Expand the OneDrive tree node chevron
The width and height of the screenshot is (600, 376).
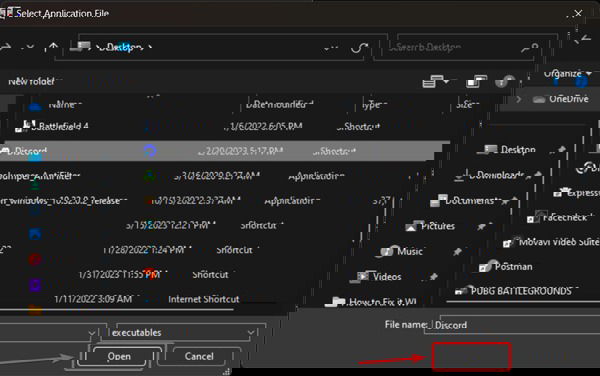click(518, 99)
